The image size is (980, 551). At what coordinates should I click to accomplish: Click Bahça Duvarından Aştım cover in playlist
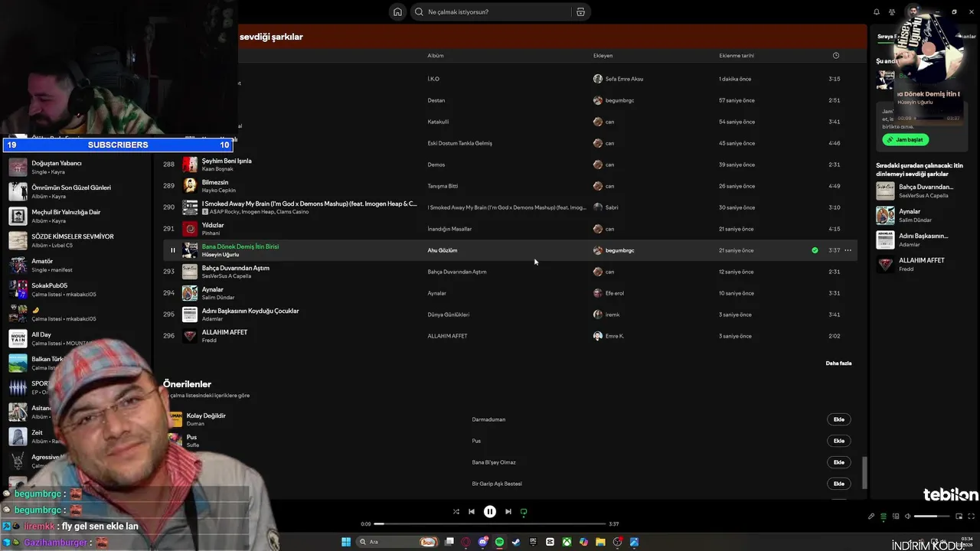(190, 272)
